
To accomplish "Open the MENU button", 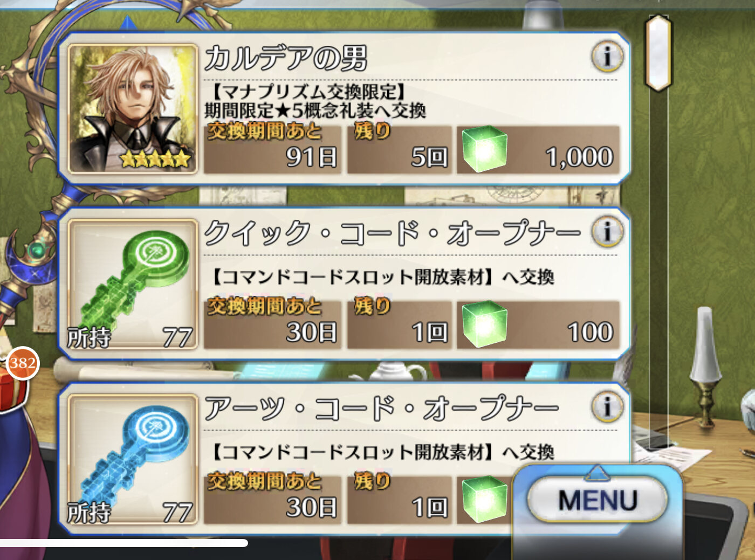I will (x=597, y=500).
